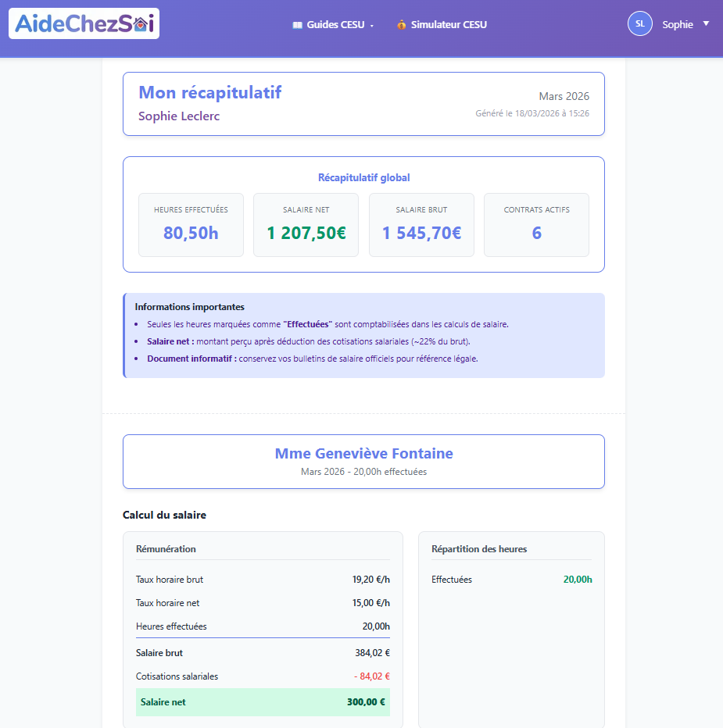Click the book icon beside Guides CESU
The image size is (723, 728).
297,25
